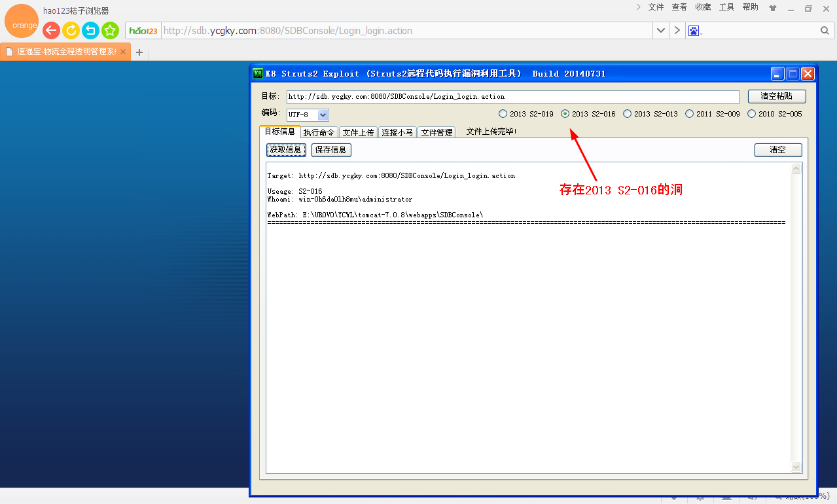The height and width of the screenshot is (504, 837).
Task: Select the 2013 S2-013 radio button
Action: click(x=627, y=114)
